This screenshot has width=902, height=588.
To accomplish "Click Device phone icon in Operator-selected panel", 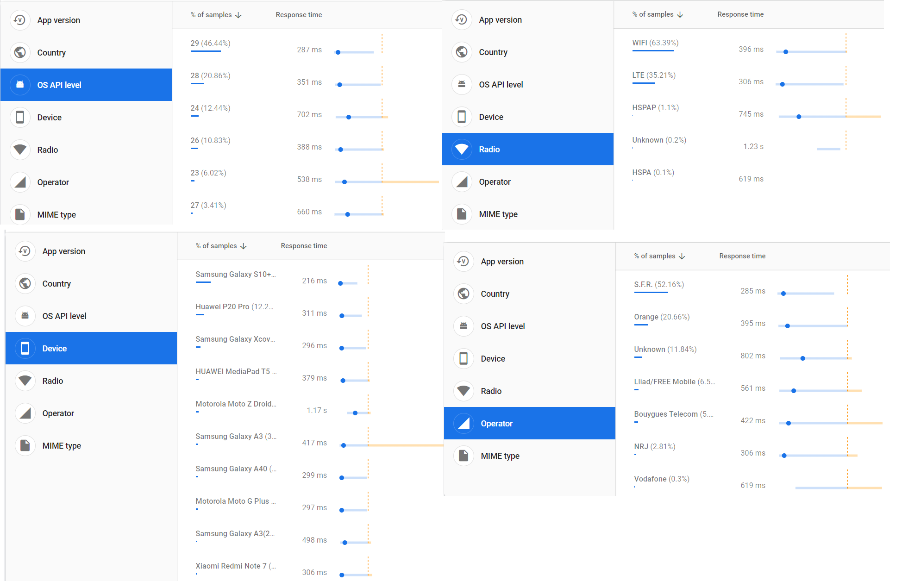I will click(x=464, y=358).
